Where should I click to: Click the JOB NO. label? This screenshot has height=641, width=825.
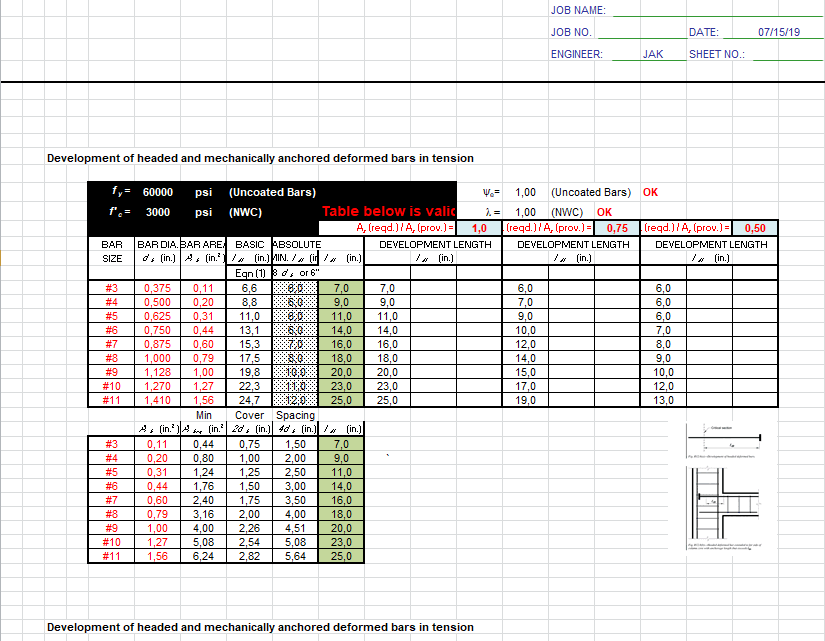coord(571,32)
